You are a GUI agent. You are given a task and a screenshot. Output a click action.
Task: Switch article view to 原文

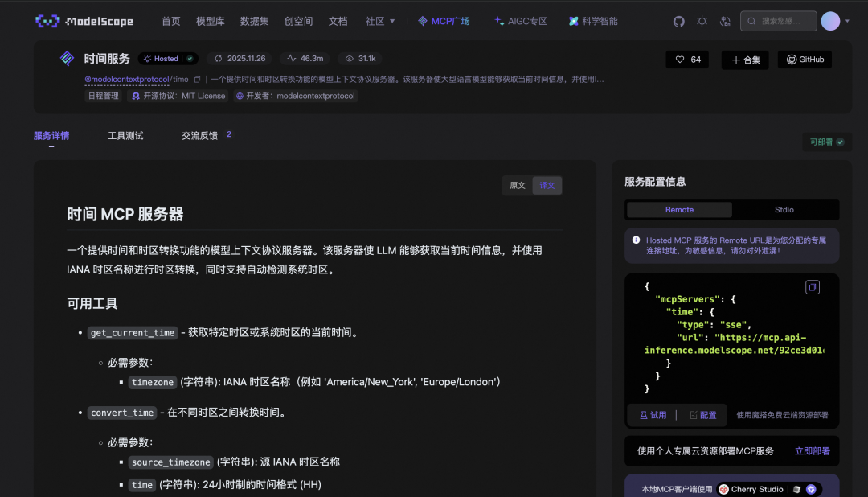click(517, 185)
